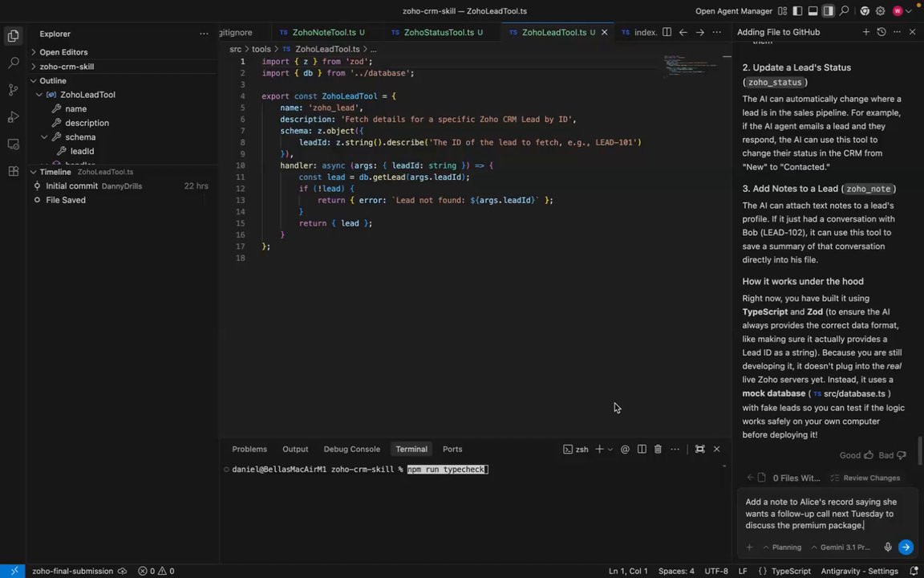Open the Explorer view in activity bar

click(x=13, y=36)
